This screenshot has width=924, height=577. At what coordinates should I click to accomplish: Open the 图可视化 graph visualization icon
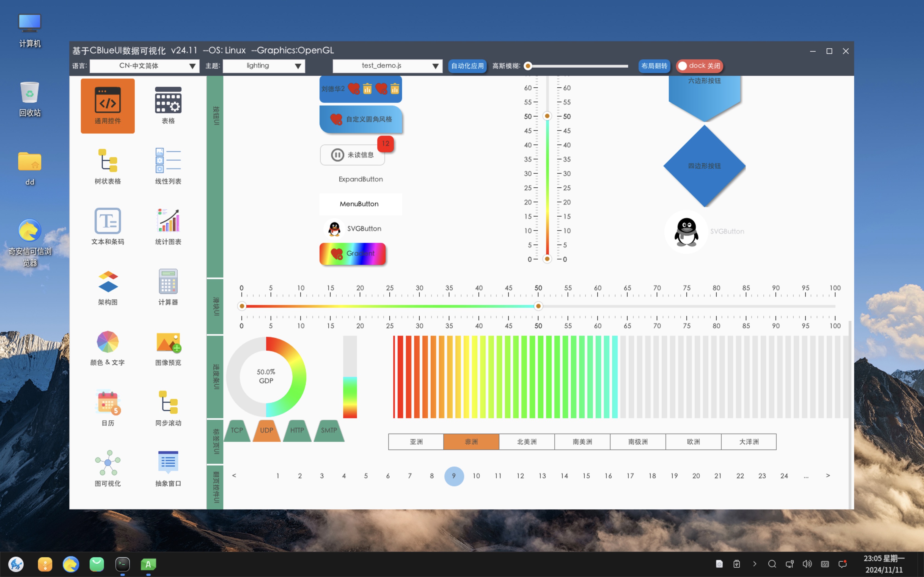108,462
